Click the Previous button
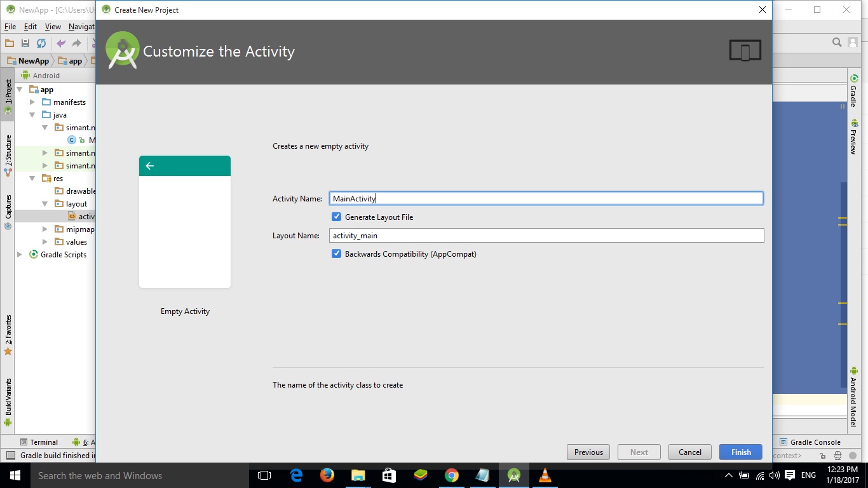The image size is (868, 488). tap(587, 452)
